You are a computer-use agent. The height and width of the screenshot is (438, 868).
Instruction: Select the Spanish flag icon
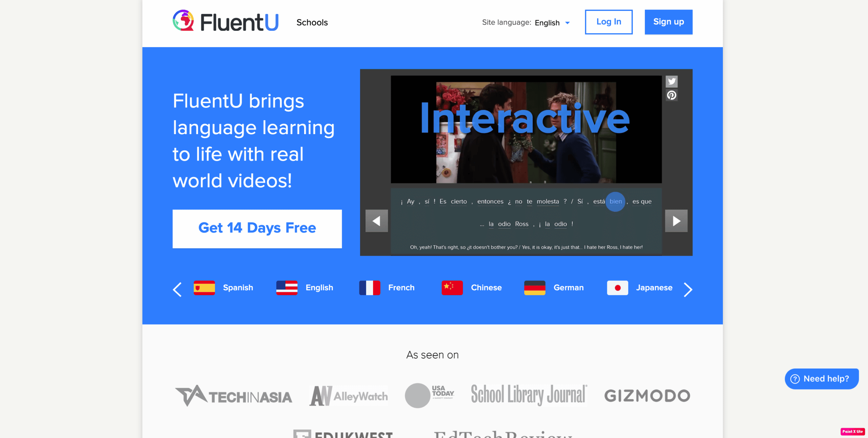[x=204, y=288]
